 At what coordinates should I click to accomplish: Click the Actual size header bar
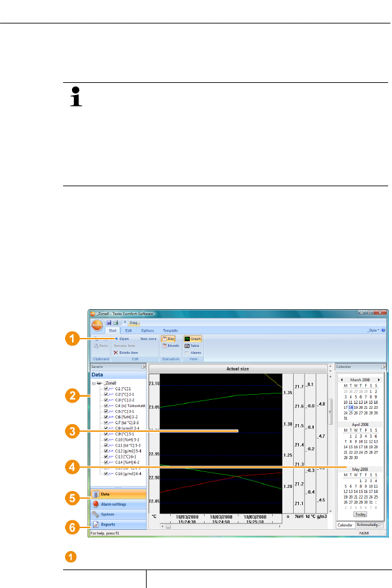(x=238, y=369)
